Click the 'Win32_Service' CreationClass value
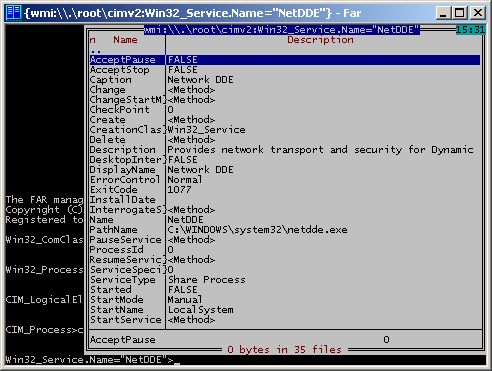492x371 pixels. [x=206, y=130]
